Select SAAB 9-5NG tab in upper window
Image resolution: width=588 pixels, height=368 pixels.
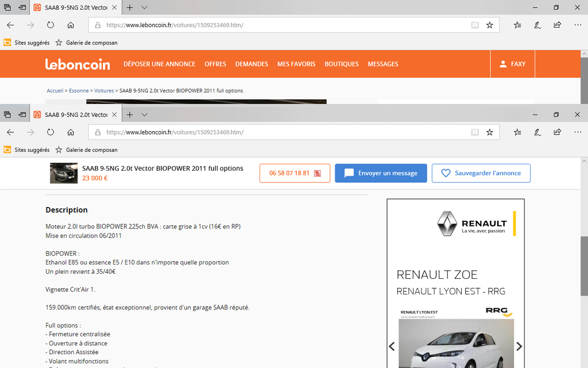[75, 7]
